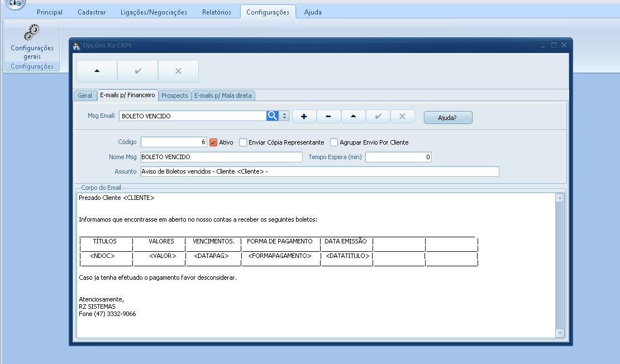Click the <VALOR> placeholder text

(x=163, y=256)
